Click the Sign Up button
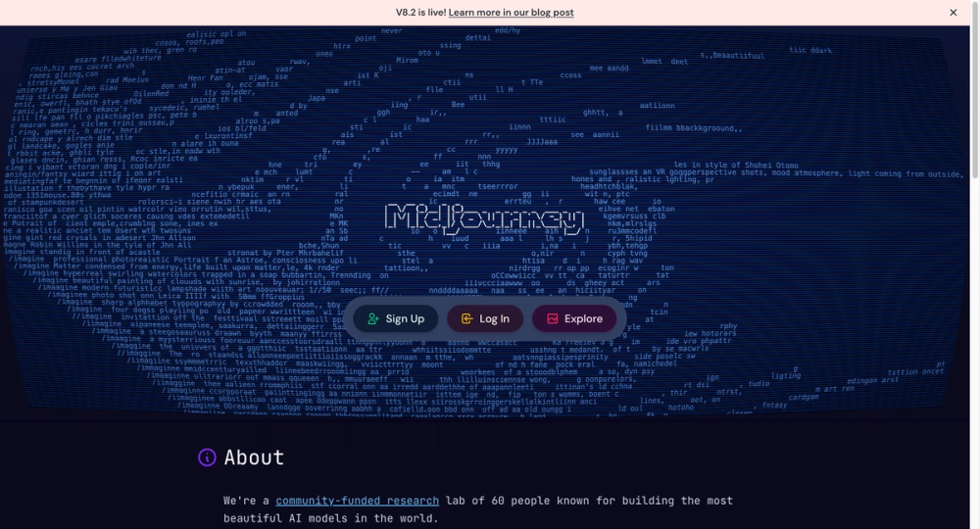 396,318
